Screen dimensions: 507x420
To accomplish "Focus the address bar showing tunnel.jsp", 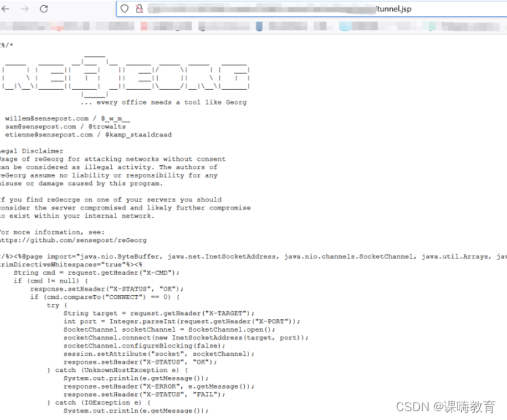I will (310, 9).
